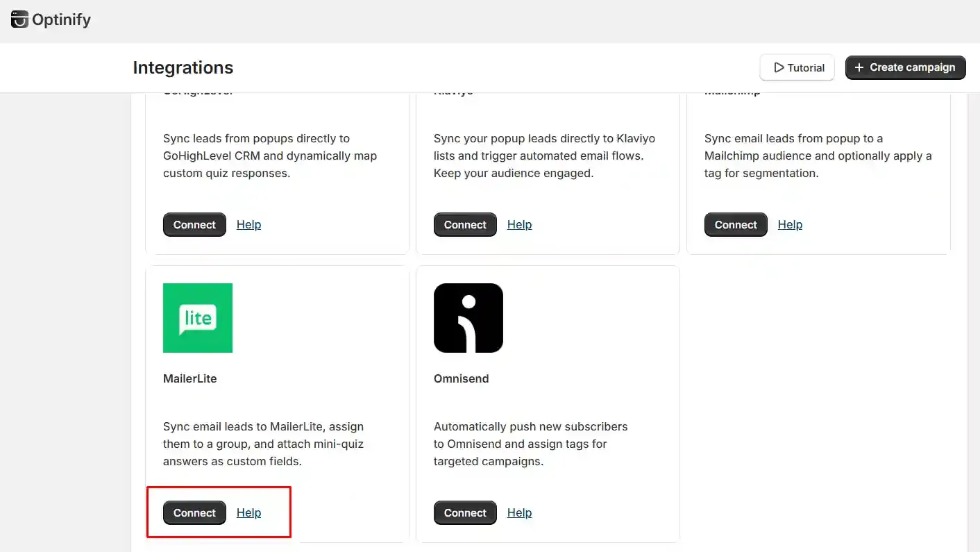This screenshot has width=980, height=552.
Task: Click the Mailchimp 'Sync email leads from popup' description
Action: [818, 156]
